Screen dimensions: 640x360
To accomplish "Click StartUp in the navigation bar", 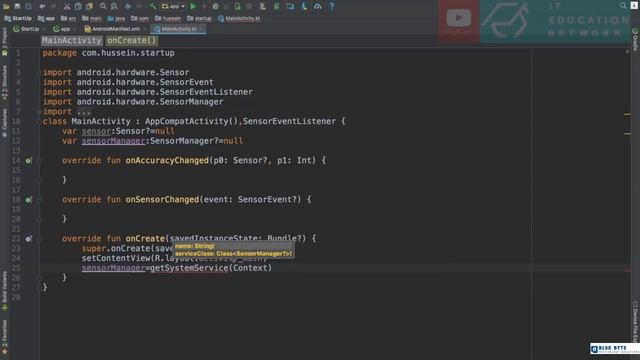I will pos(18,18).
